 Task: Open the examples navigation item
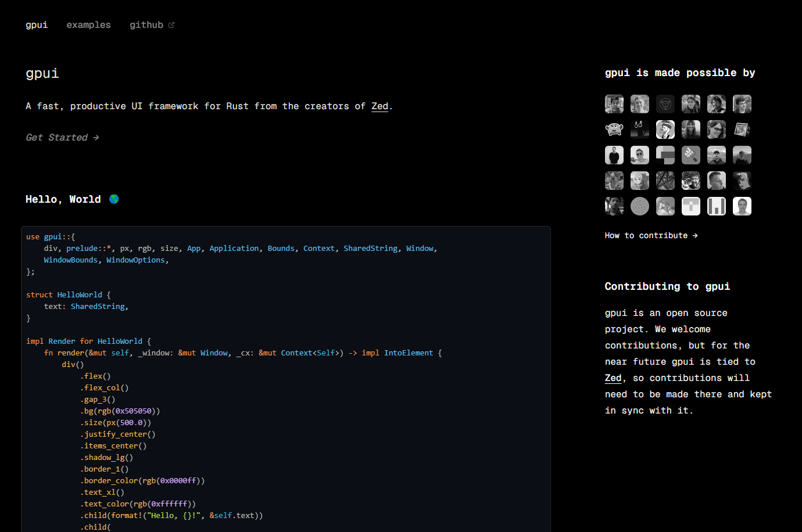(x=88, y=25)
